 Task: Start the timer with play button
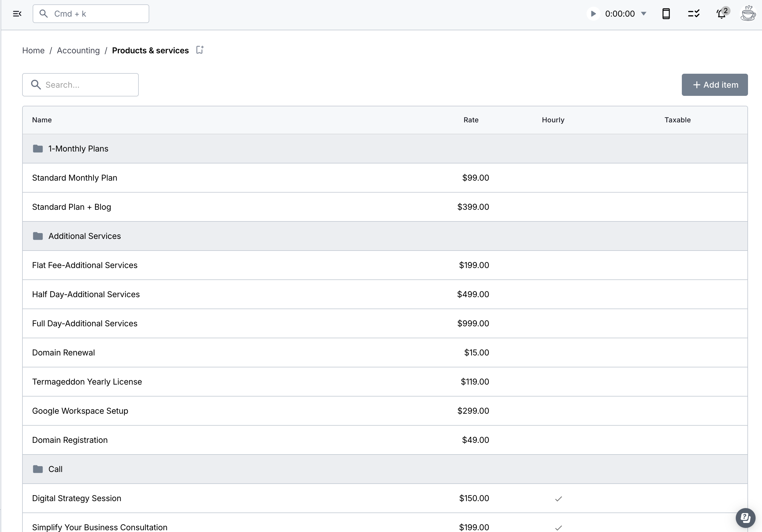[x=593, y=14]
